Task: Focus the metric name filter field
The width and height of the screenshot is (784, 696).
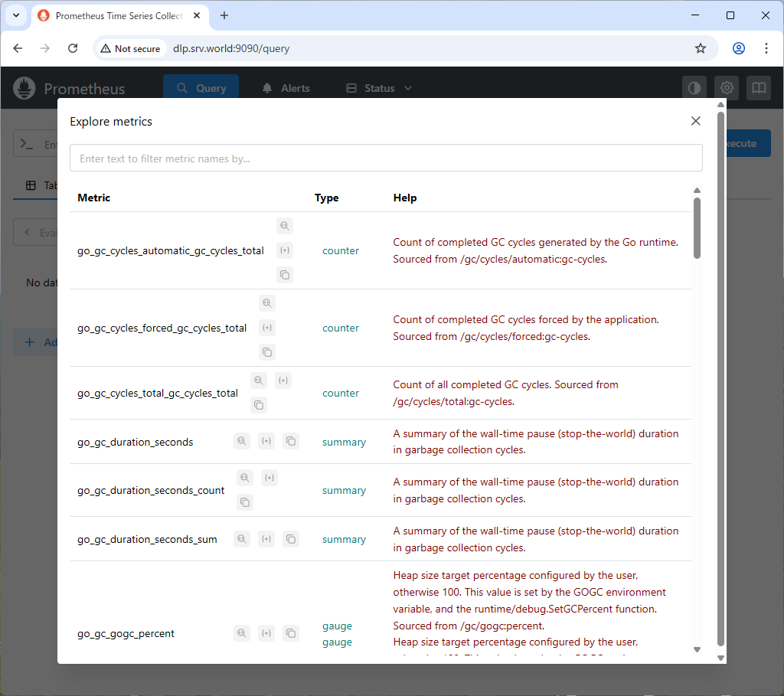Action: click(386, 158)
